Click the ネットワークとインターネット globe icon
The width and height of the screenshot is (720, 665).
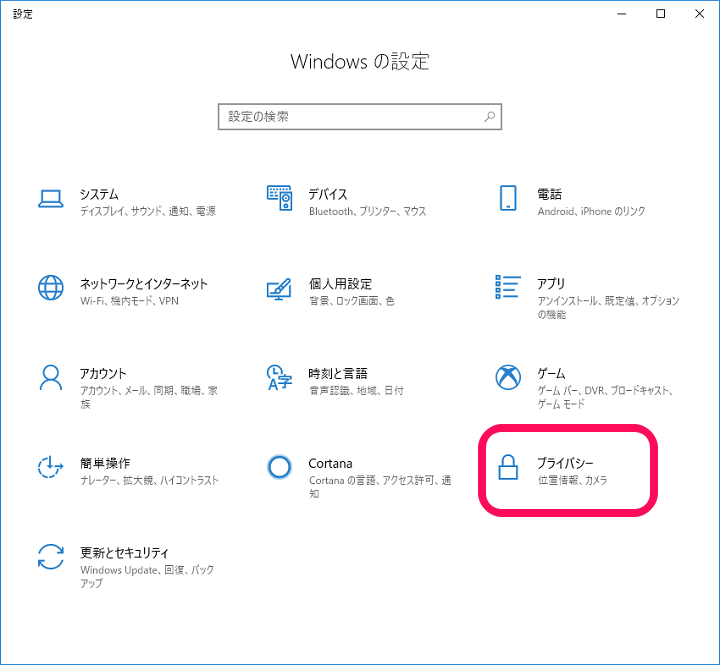pyautogui.click(x=51, y=287)
